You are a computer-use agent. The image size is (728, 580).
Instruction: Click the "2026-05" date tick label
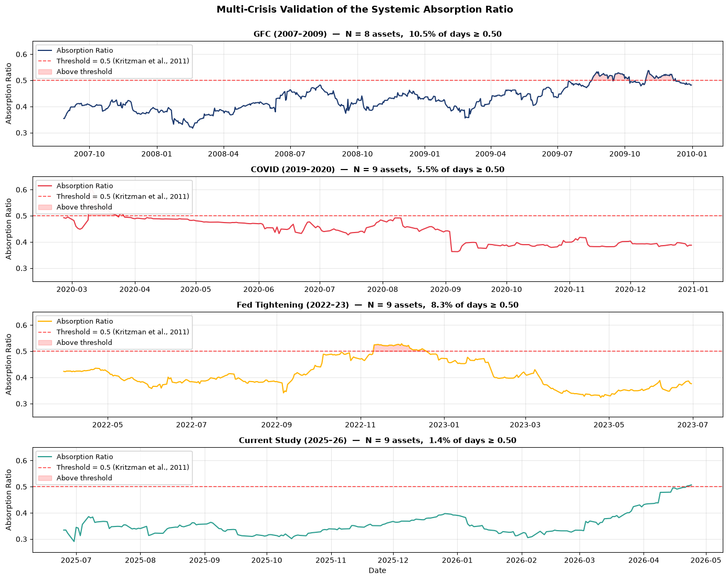tap(706, 560)
